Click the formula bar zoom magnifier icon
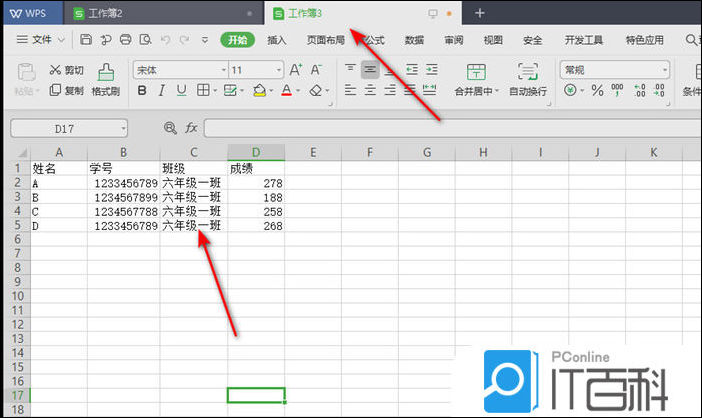The image size is (702, 418). click(170, 128)
